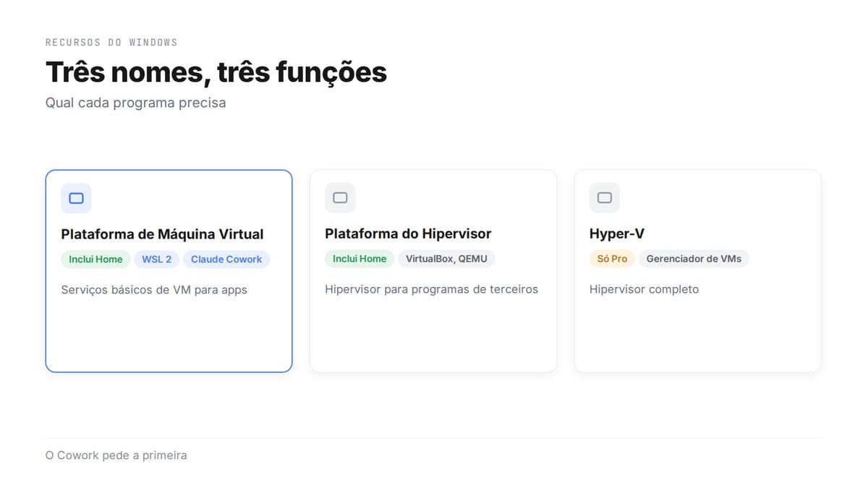The height and width of the screenshot is (488, 868).
Task: Select the Plataforma do Hipervisor title
Action: click(x=408, y=234)
